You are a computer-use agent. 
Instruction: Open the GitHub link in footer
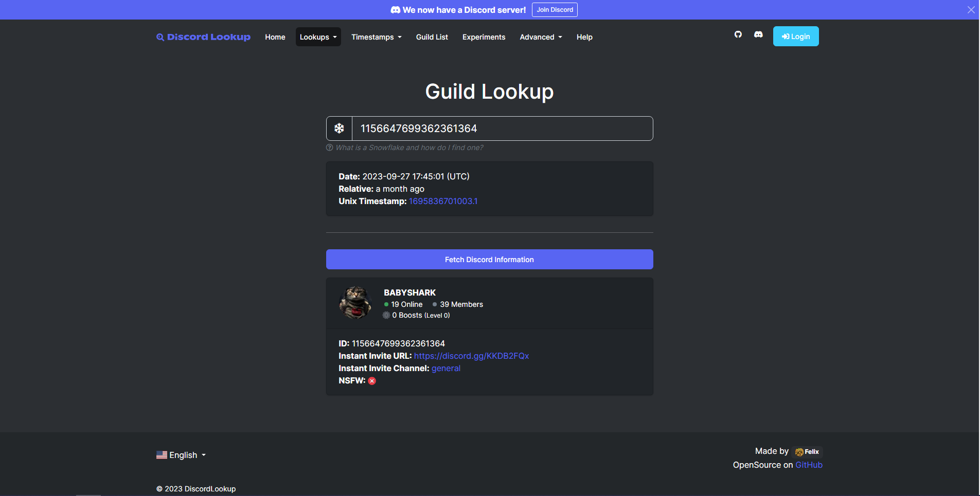(x=809, y=465)
